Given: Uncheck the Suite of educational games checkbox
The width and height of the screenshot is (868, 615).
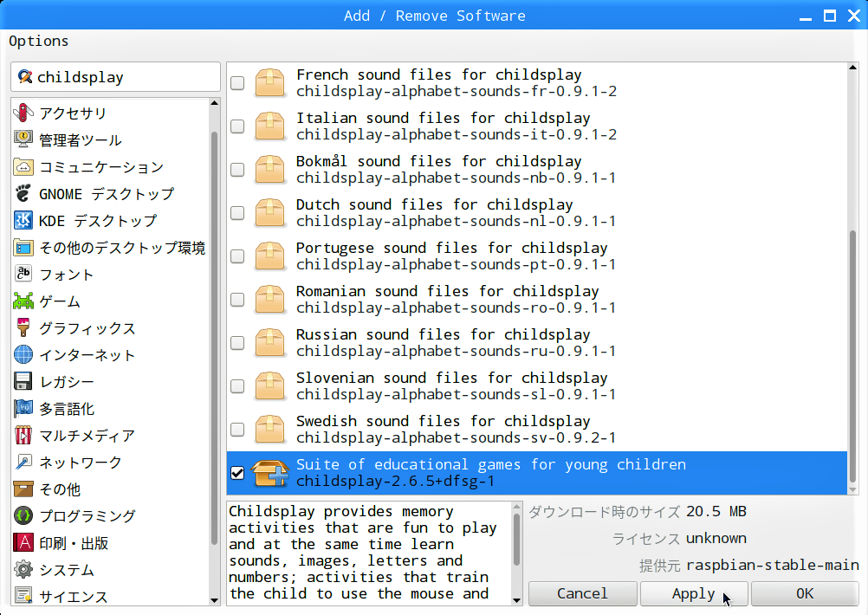Looking at the screenshot, I should pyautogui.click(x=237, y=473).
